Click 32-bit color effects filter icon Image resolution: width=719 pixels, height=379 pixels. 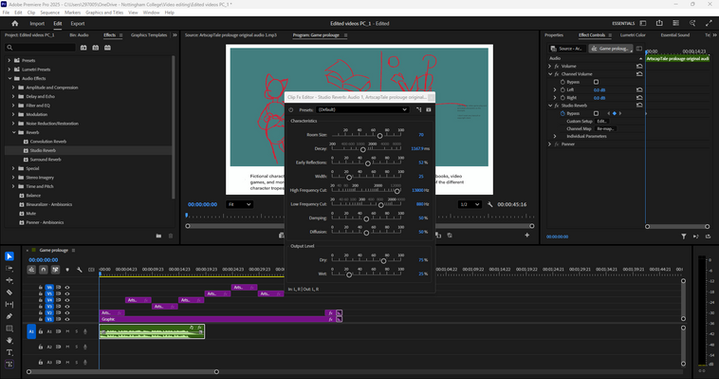95,48
